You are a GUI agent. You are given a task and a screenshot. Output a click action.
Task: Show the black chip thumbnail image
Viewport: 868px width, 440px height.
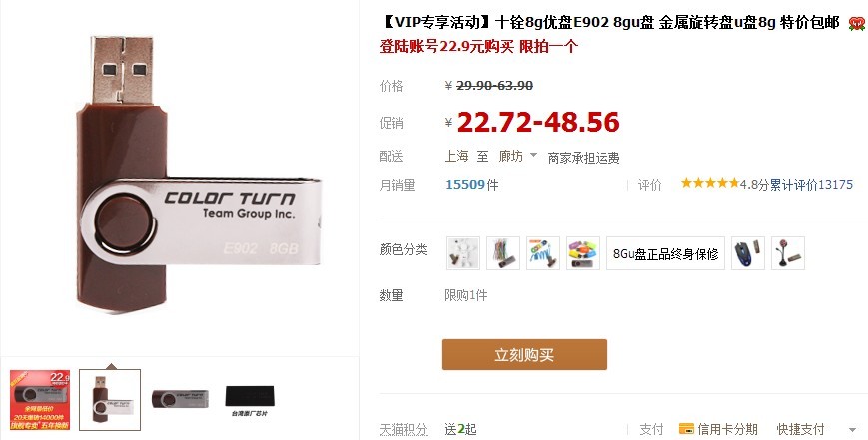(250, 400)
